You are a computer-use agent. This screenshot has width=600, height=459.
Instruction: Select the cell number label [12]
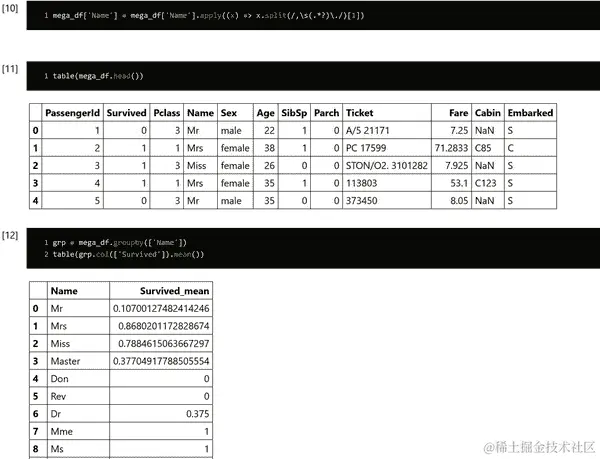point(10,235)
